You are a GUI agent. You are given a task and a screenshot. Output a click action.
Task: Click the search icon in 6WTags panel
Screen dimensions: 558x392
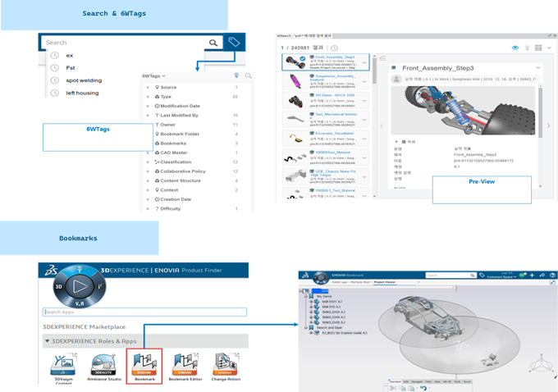[x=248, y=75]
